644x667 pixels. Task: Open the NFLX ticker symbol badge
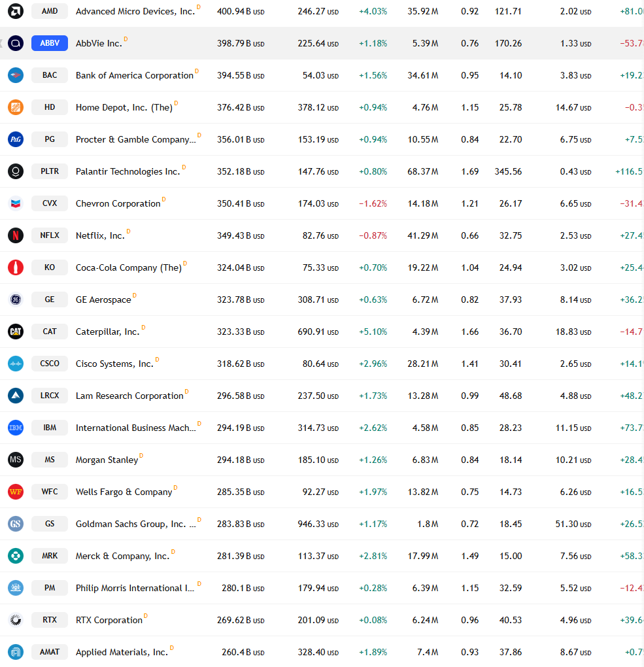[x=50, y=235]
